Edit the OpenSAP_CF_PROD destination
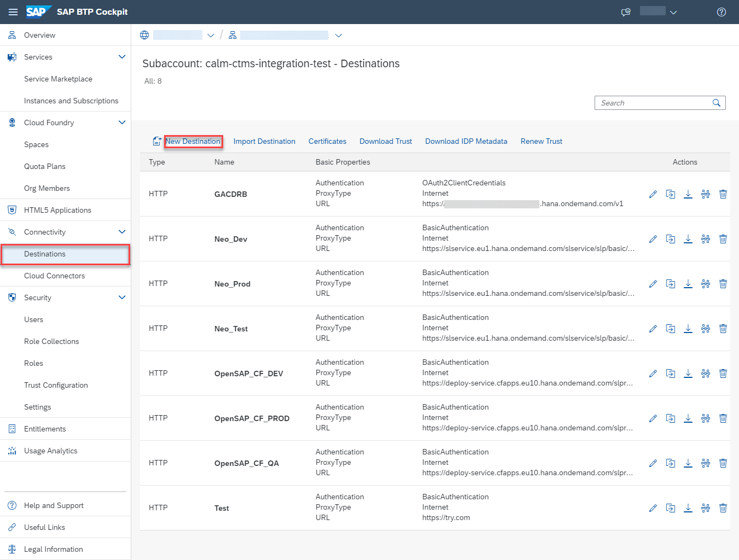 click(x=653, y=418)
